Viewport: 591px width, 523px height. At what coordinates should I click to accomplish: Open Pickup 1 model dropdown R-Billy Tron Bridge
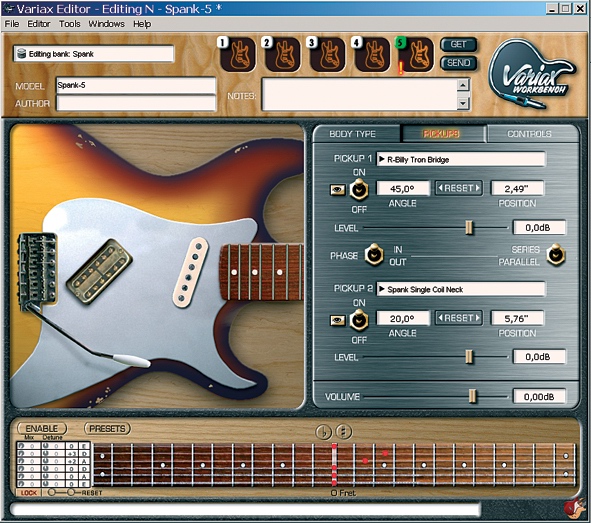[461, 159]
